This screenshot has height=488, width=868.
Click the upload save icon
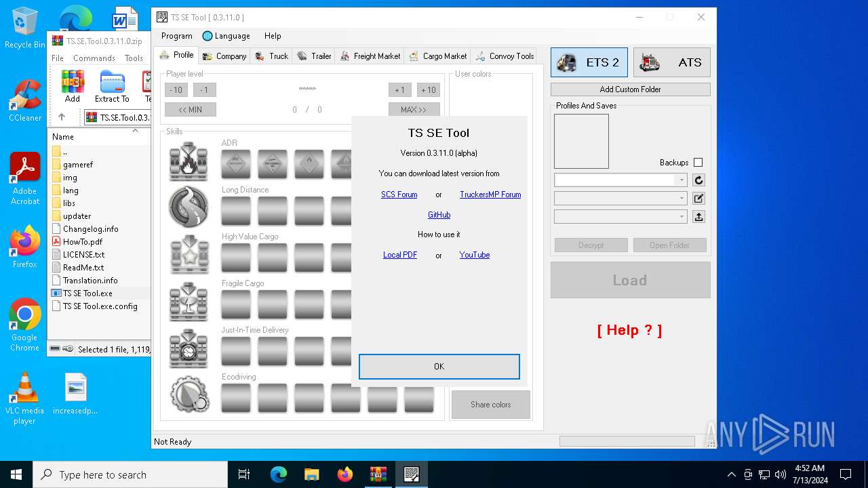(698, 217)
